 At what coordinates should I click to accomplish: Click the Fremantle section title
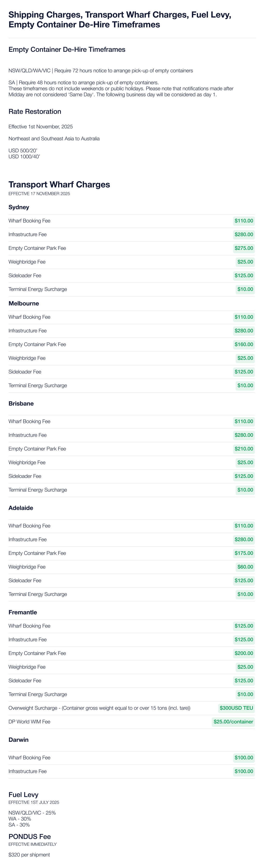(x=23, y=612)
